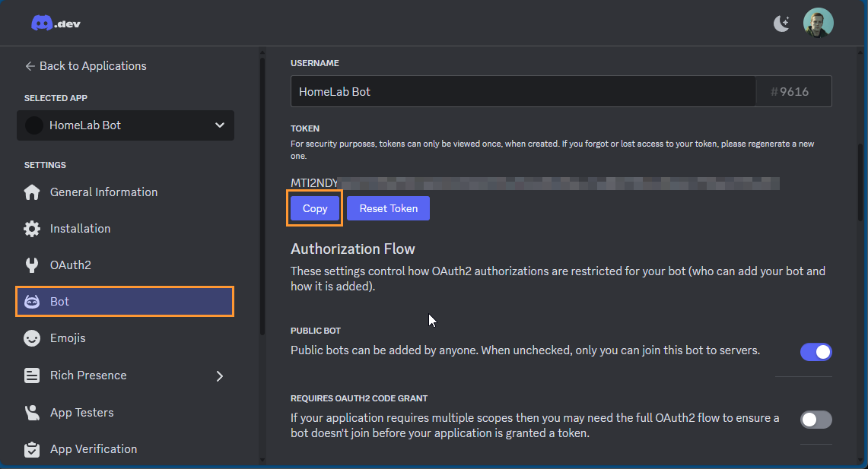Open the Rich Presence settings page
The image size is (868, 469).
pos(88,376)
